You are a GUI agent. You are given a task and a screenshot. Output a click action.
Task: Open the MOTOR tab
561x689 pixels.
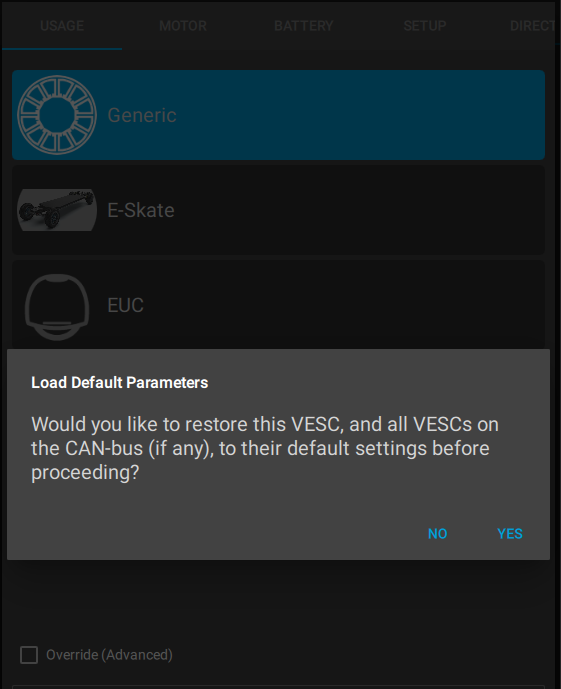click(183, 25)
